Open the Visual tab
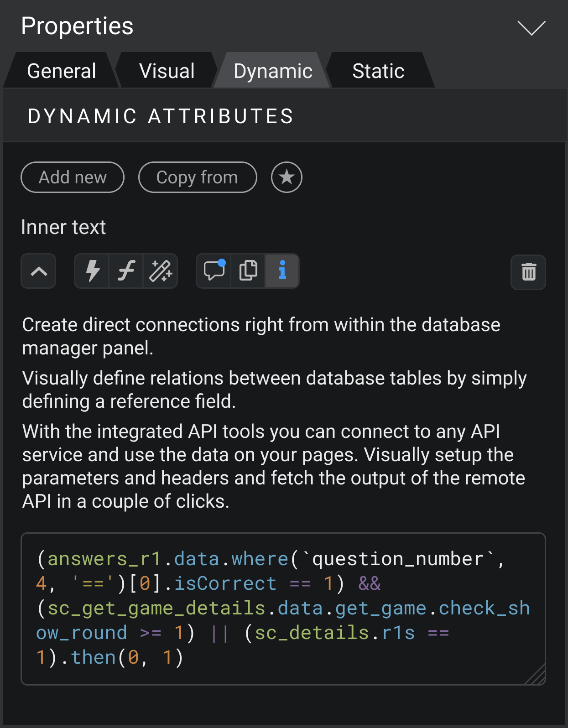 pyautogui.click(x=167, y=71)
